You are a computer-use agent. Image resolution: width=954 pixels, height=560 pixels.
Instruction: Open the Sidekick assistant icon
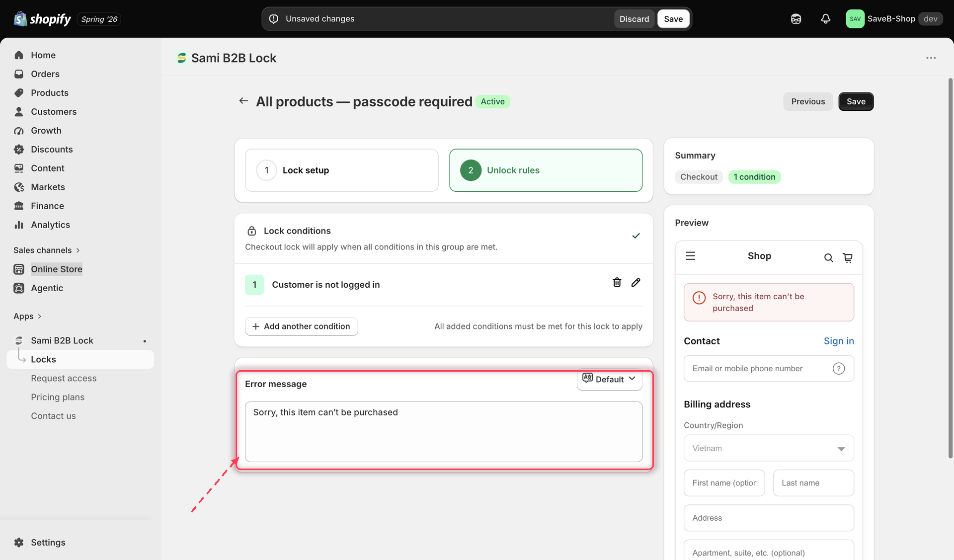click(796, 19)
